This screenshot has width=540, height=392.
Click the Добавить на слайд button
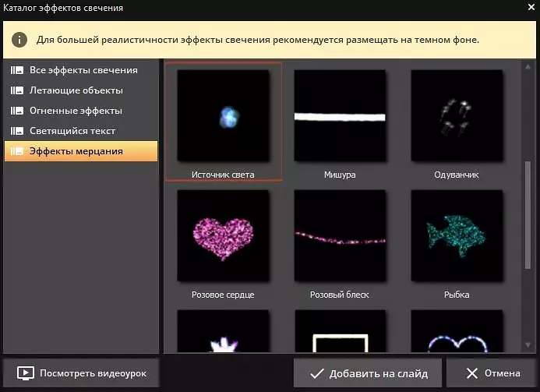368,373
